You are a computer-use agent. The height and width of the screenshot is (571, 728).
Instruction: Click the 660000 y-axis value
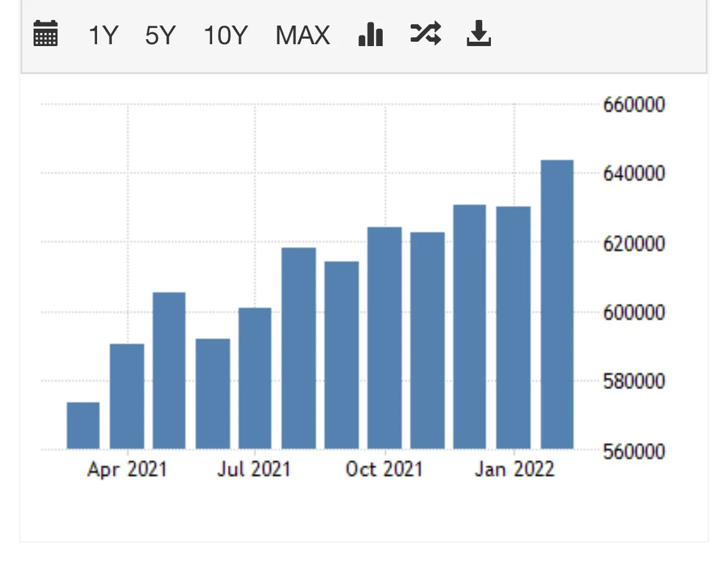(634, 105)
